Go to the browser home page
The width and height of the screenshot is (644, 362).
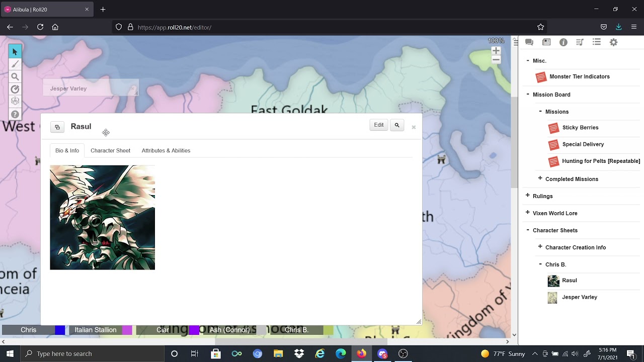point(55,27)
